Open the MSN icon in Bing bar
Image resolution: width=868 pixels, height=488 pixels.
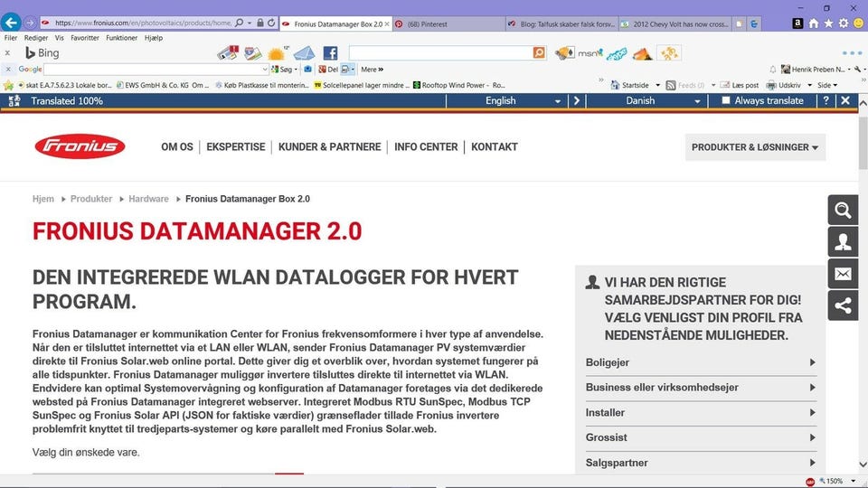point(590,53)
